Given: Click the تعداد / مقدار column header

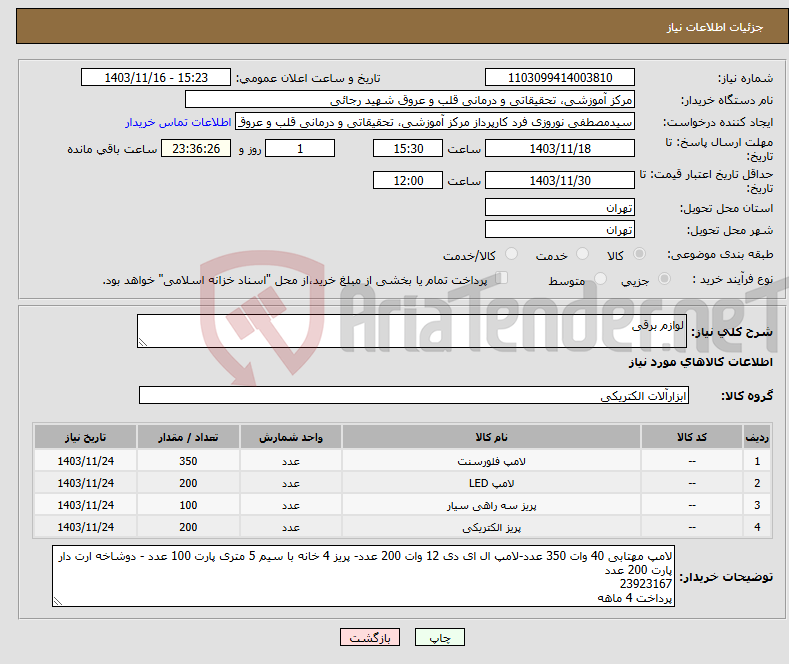Looking at the screenshot, I should (x=188, y=437).
